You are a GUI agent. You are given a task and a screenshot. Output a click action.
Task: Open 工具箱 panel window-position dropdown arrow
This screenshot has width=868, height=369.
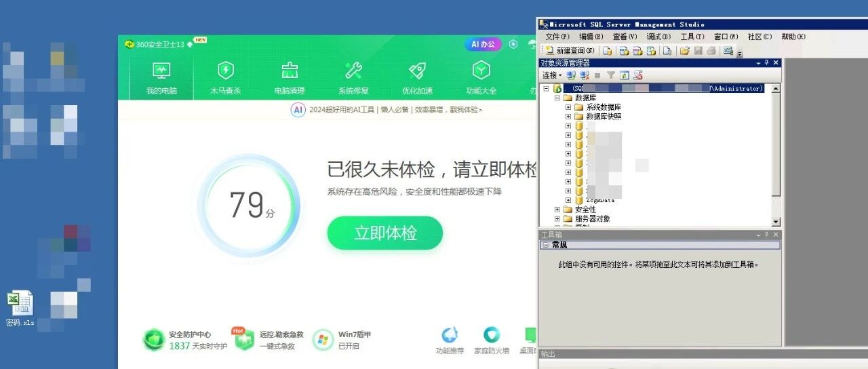[x=759, y=235]
